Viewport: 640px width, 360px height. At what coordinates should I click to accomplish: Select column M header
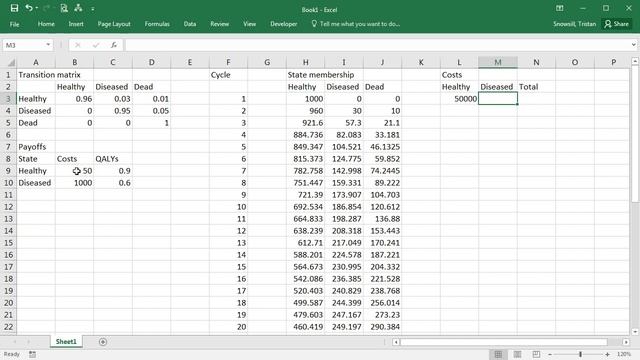point(498,62)
